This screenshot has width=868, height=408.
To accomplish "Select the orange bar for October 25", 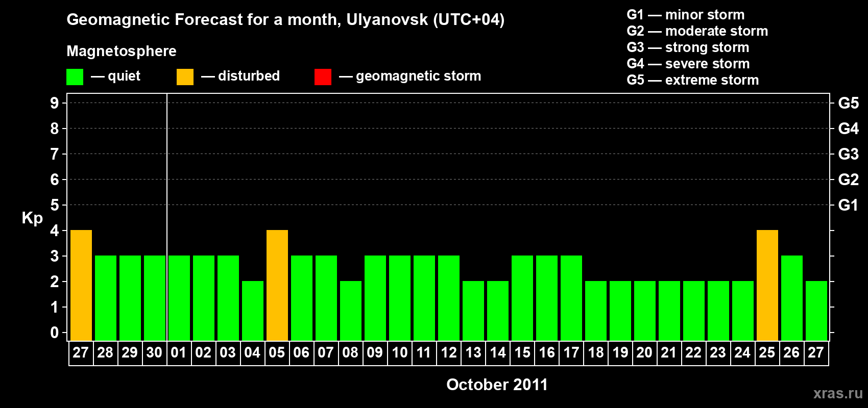I will (767, 286).
